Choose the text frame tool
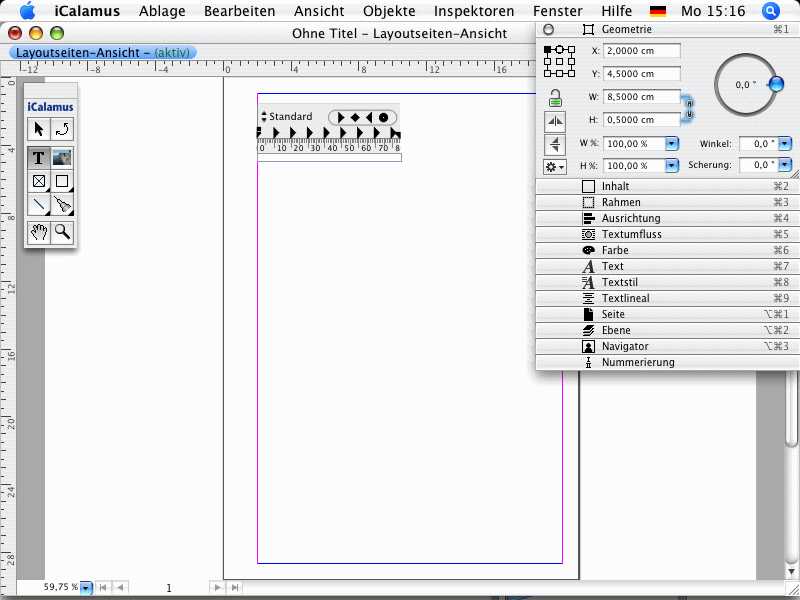 point(38,157)
